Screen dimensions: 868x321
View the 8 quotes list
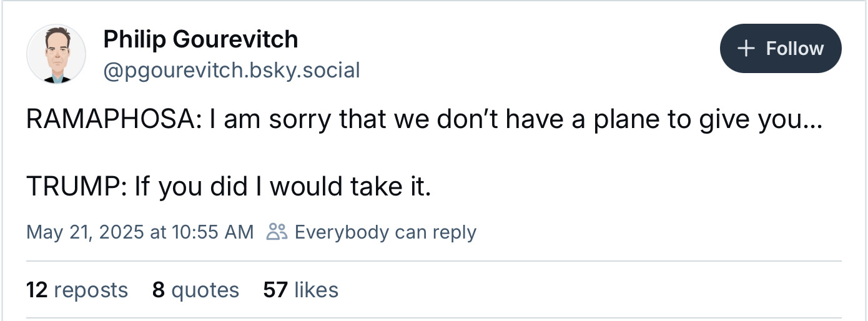coord(195,290)
